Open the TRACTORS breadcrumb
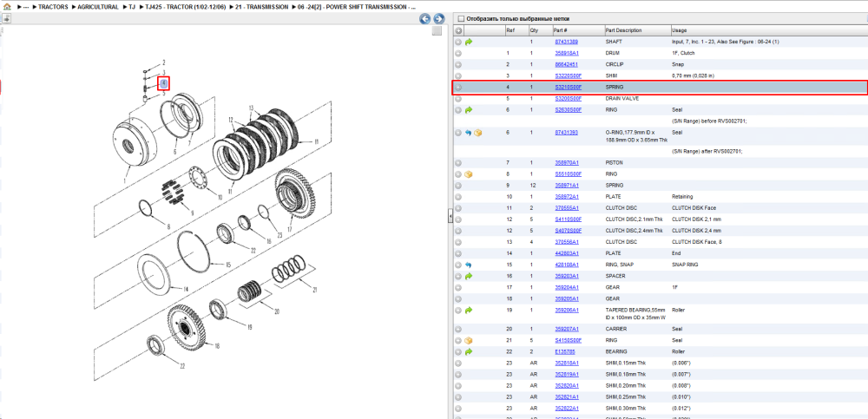The width and height of the screenshot is (868, 419). [53, 7]
